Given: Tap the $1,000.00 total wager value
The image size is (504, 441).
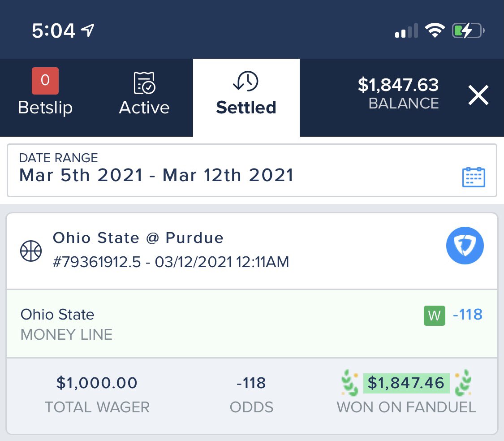Looking at the screenshot, I should 97,383.
